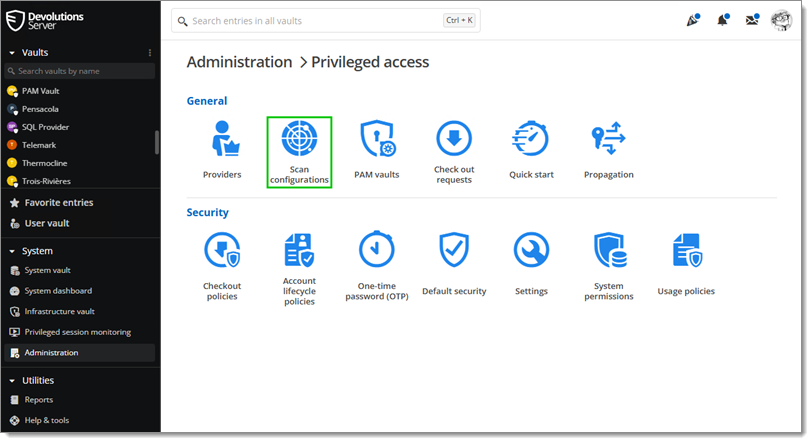Open Check out requests
812x443 pixels.
pos(453,141)
